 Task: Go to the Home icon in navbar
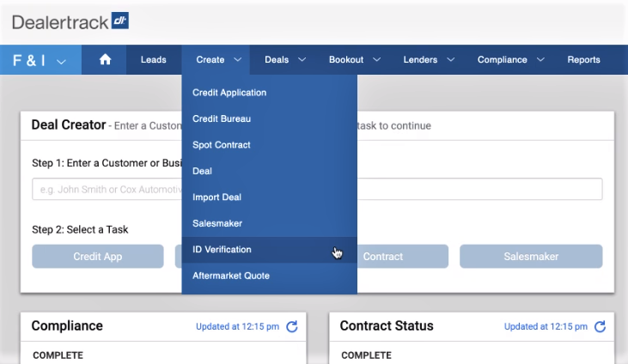(105, 60)
